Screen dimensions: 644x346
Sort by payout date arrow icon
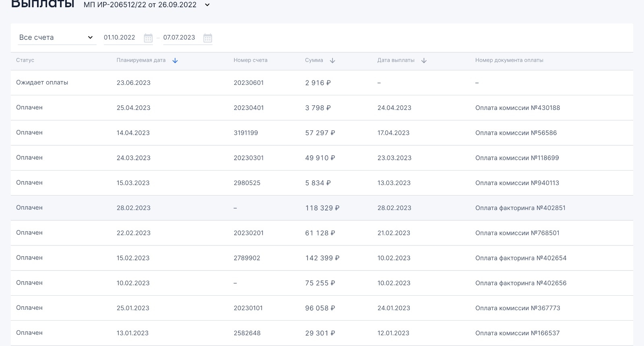pyautogui.click(x=424, y=61)
